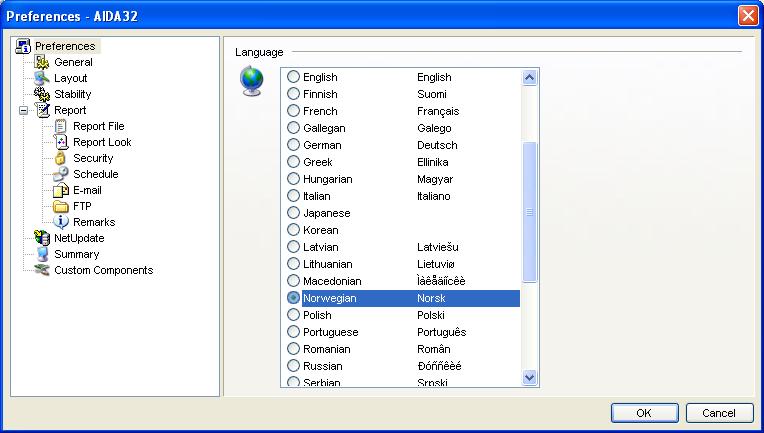
Task: Click the language list scroll down arrow
Action: 529,377
